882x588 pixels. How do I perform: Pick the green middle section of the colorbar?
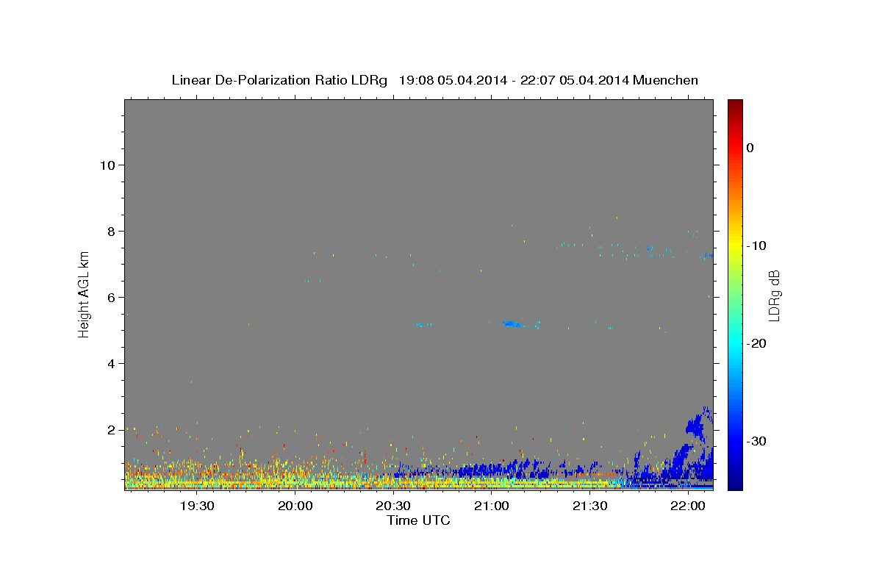pos(735,294)
